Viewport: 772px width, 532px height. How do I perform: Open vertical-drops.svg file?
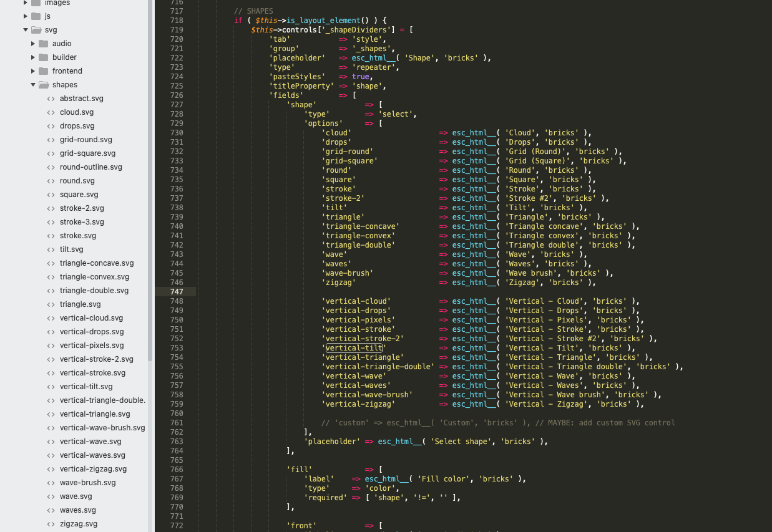[x=92, y=332]
